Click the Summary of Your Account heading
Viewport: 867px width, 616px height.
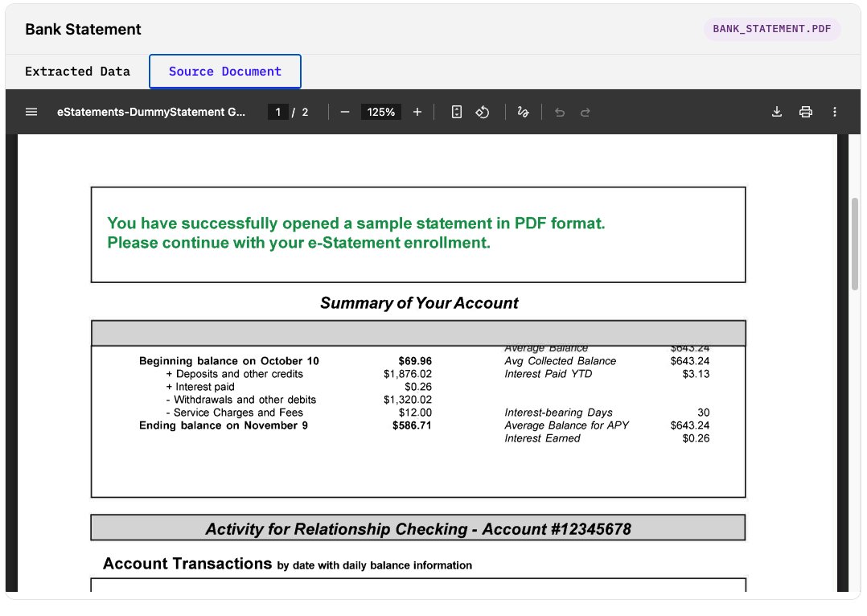tap(419, 303)
